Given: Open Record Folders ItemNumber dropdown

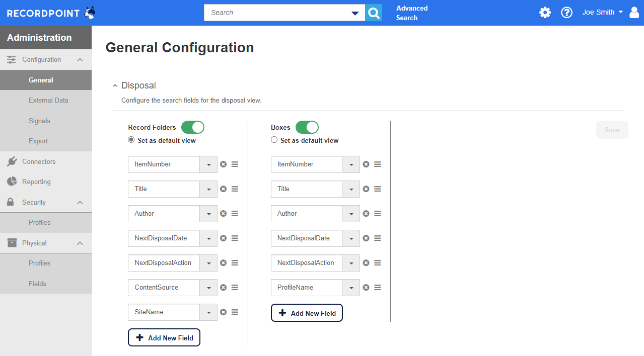Looking at the screenshot, I should tap(208, 164).
